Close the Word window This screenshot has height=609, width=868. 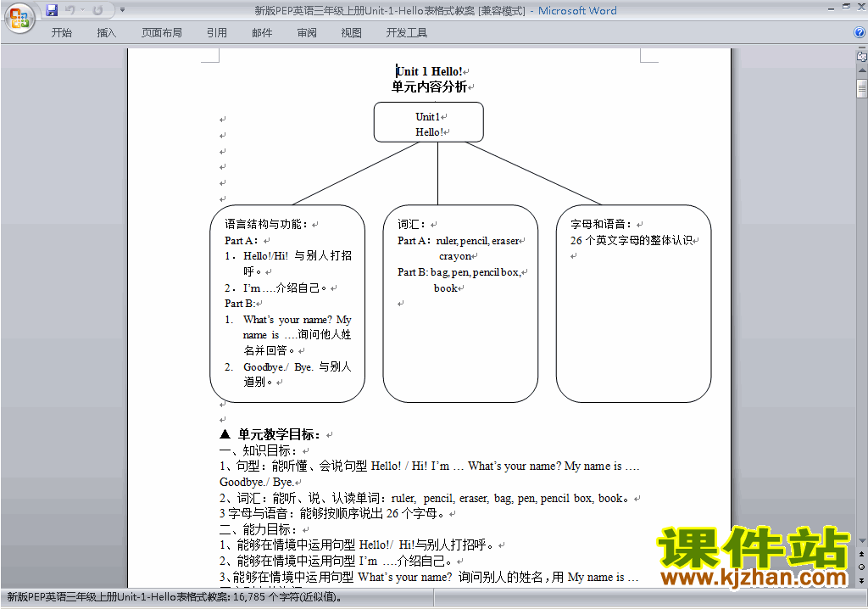point(861,7)
